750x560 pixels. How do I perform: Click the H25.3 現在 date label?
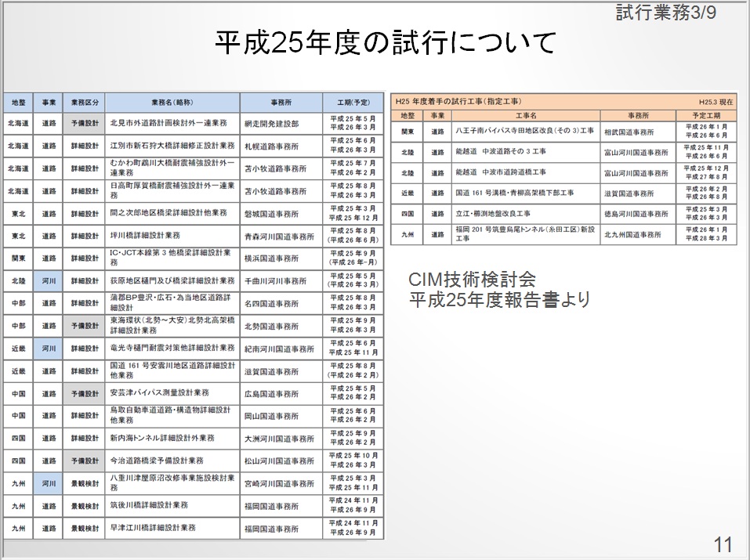[x=716, y=102]
